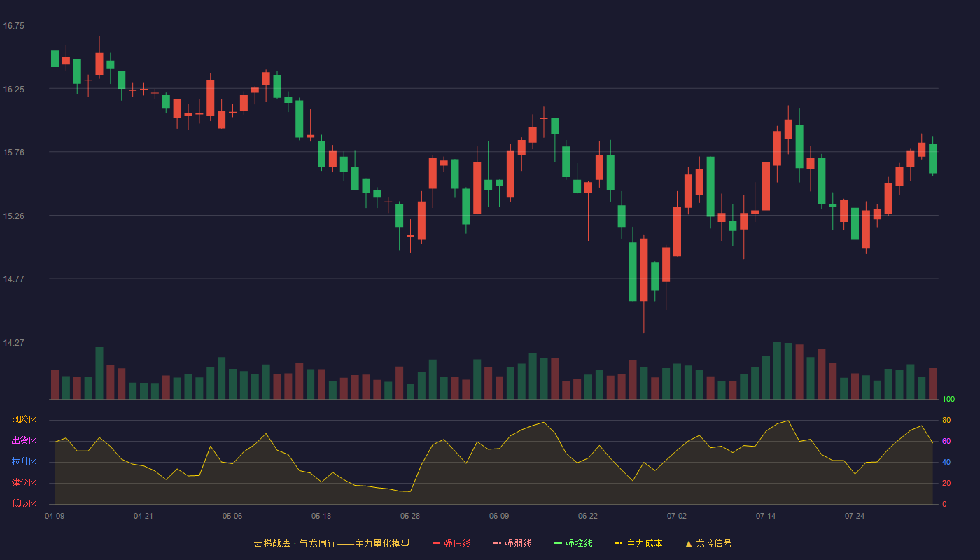Click the 60 indicator scale value
Screen dimensions: 980x560
[946, 441]
